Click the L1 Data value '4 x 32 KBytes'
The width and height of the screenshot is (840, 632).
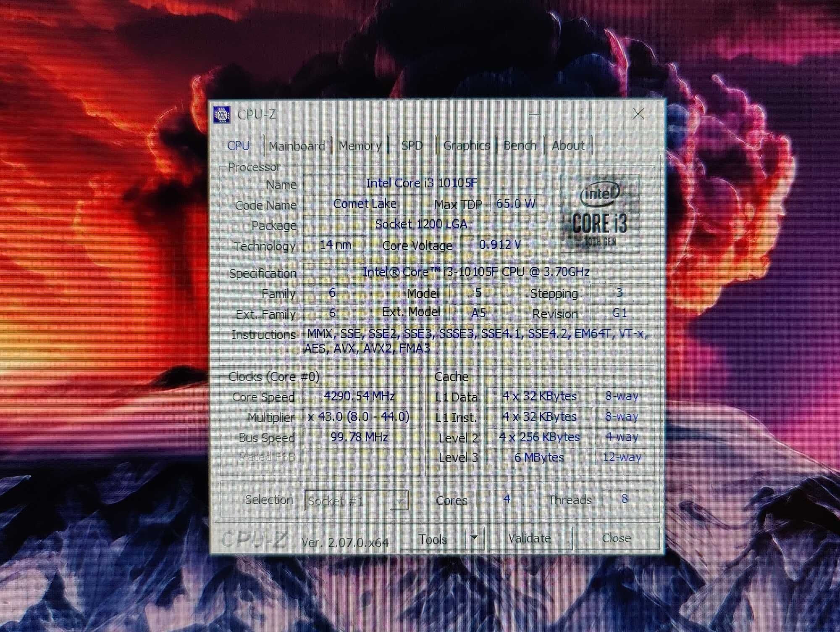tap(540, 396)
